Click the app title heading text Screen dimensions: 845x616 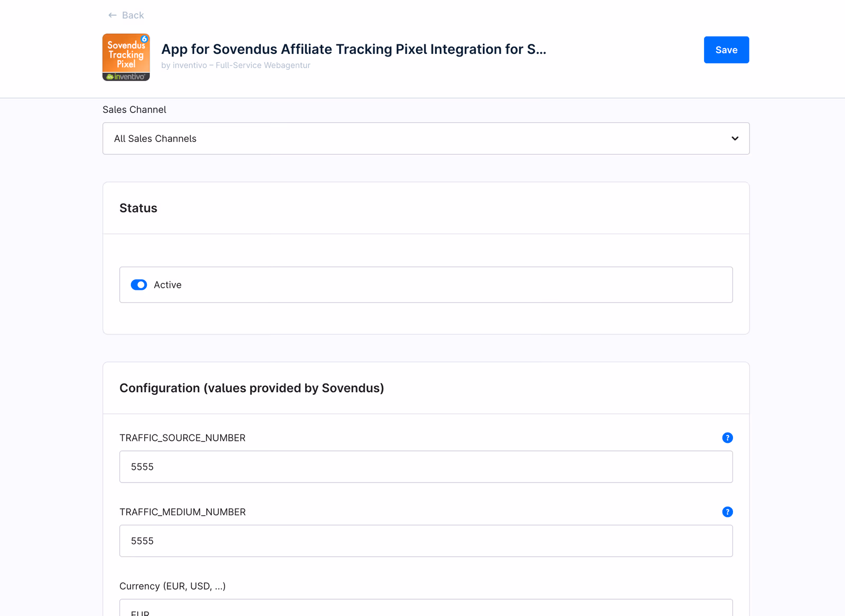354,49
